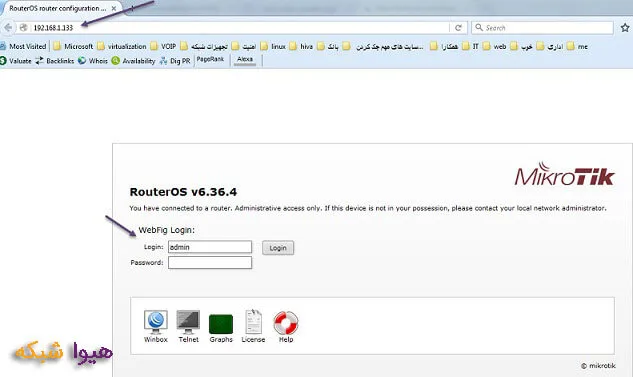Screen dimensions: 633x377
Task: Open the IT bookmark folder
Action: [x=470, y=46]
